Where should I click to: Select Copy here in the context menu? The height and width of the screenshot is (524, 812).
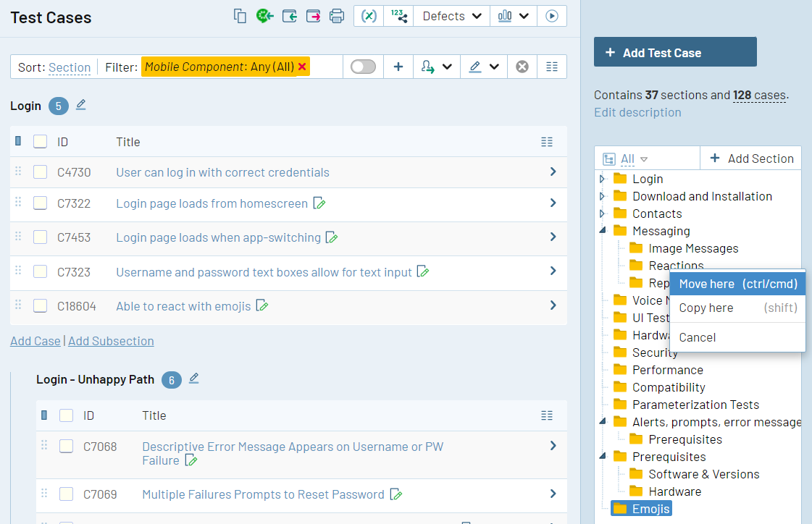(x=737, y=308)
